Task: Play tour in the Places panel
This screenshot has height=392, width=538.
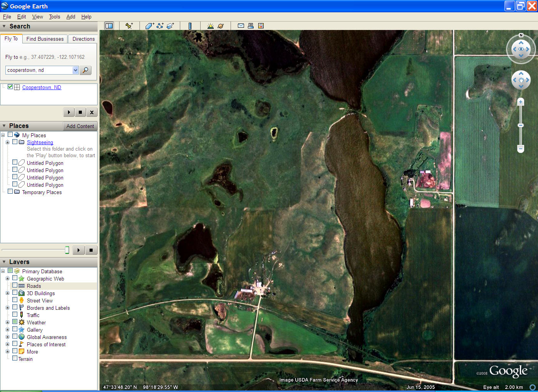Action: (x=78, y=250)
